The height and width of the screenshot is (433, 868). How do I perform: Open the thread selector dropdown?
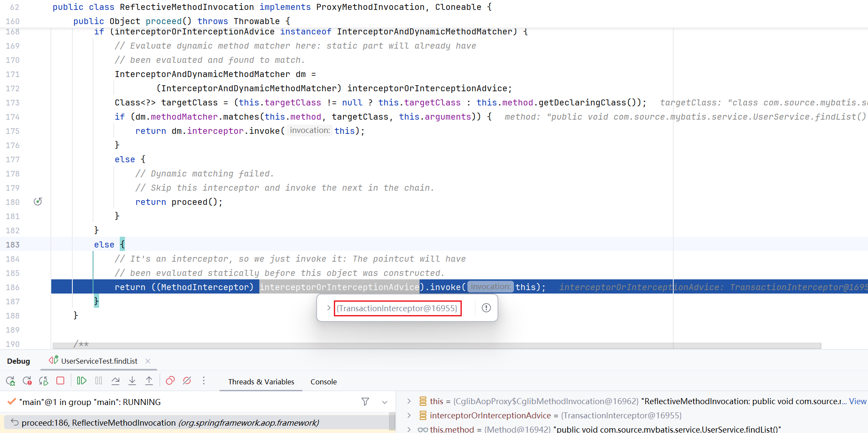click(x=385, y=402)
